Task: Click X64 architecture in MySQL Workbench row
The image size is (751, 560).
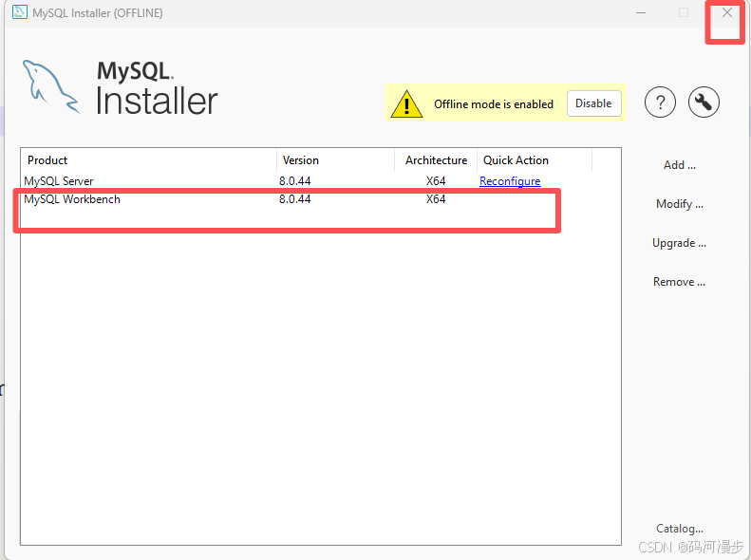Action: pos(436,199)
